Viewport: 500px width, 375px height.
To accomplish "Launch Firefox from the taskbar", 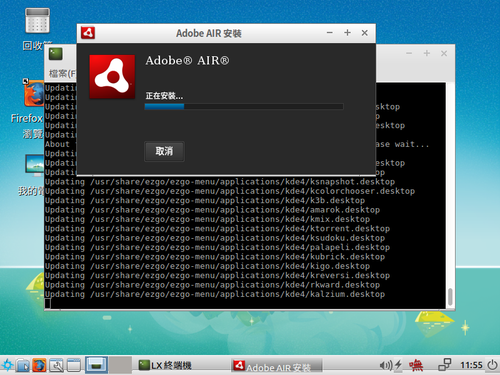I will click(39, 365).
